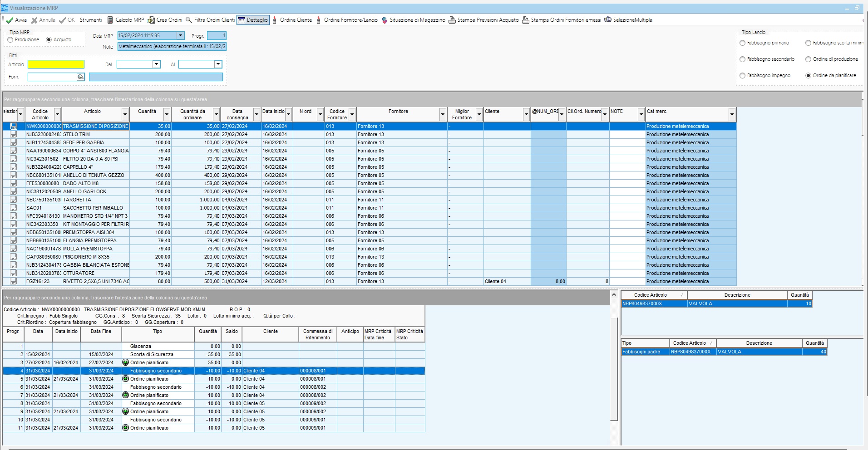Select the Giacenza detail row
The width and height of the screenshot is (868, 450).
coord(213,346)
